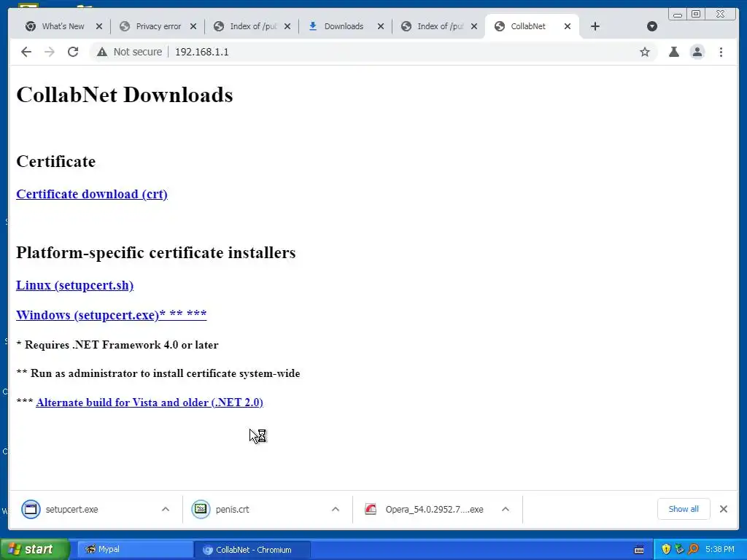
Task: Select CollabNet - Chromium taskbar button
Action: pos(252,550)
